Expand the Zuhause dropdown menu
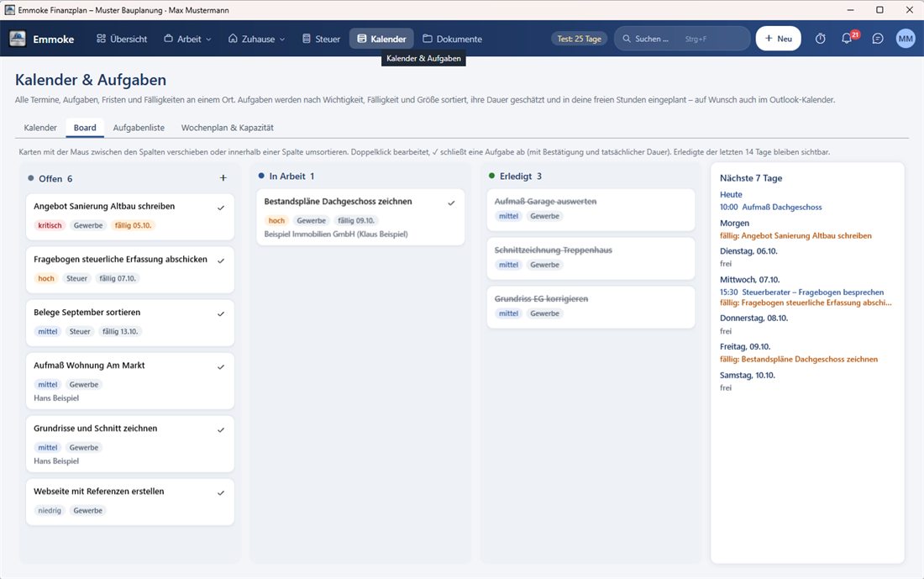 (x=257, y=39)
